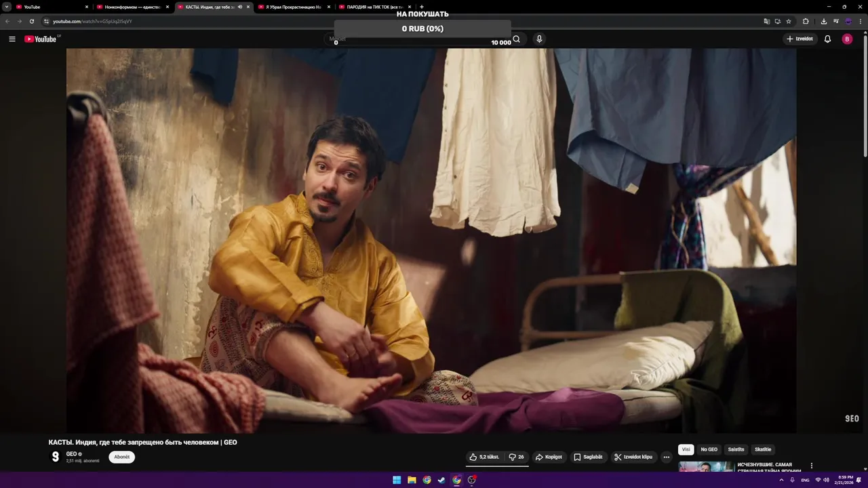This screenshot has width=868, height=488.
Task: Select the No GEO filter chip
Action: coord(709,449)
